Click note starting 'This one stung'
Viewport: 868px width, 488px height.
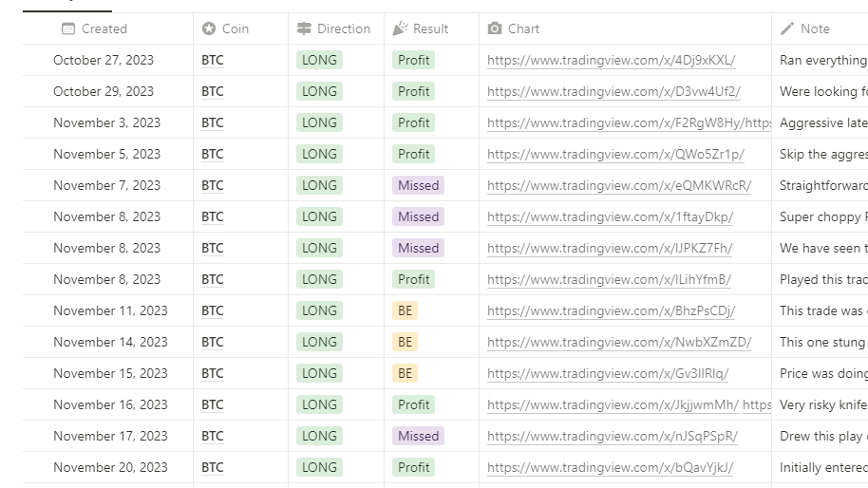click(823, 342)
